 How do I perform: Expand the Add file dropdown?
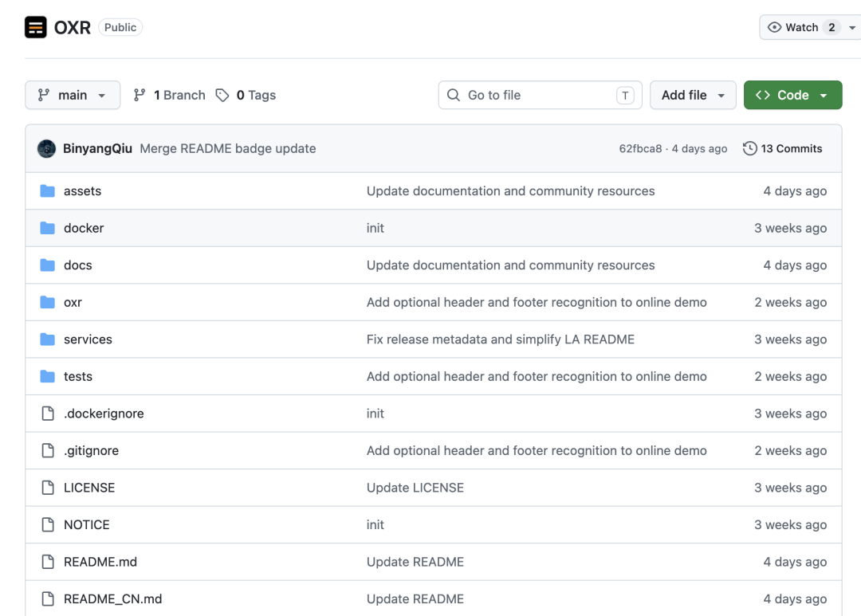693,95
